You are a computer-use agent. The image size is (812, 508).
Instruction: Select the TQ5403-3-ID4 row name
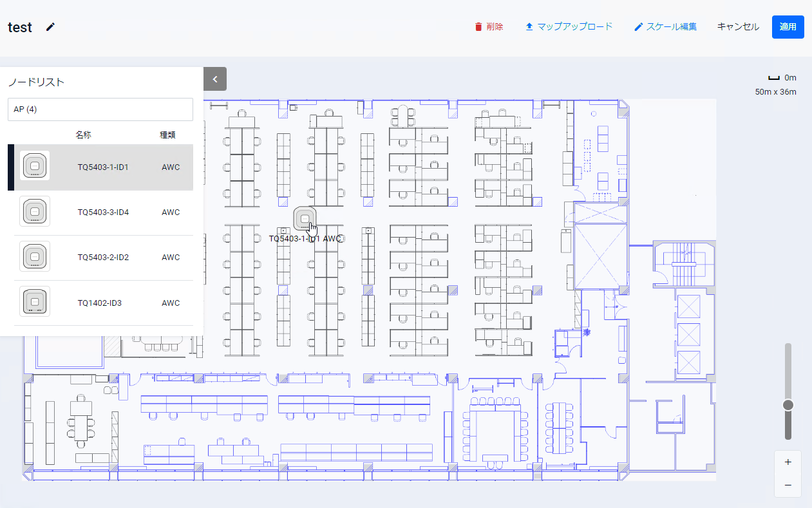pyautogui.click(x=103, y=212)
